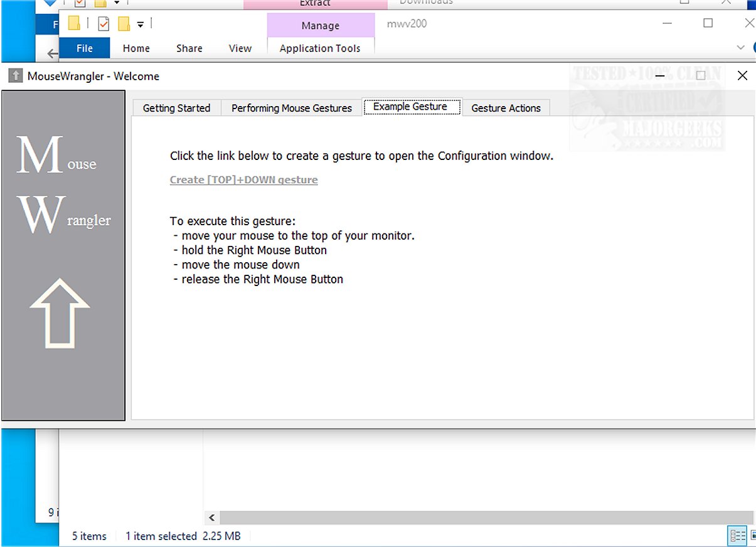The image size is (756, 547).
Task: Click the Create [TOP]+DOWN gesture link
Action: click(243, 179)
